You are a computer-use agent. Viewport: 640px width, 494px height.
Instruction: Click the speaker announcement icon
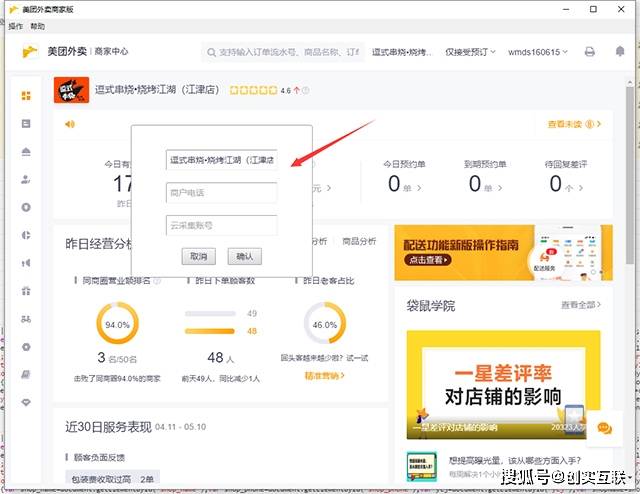(70, 124)
